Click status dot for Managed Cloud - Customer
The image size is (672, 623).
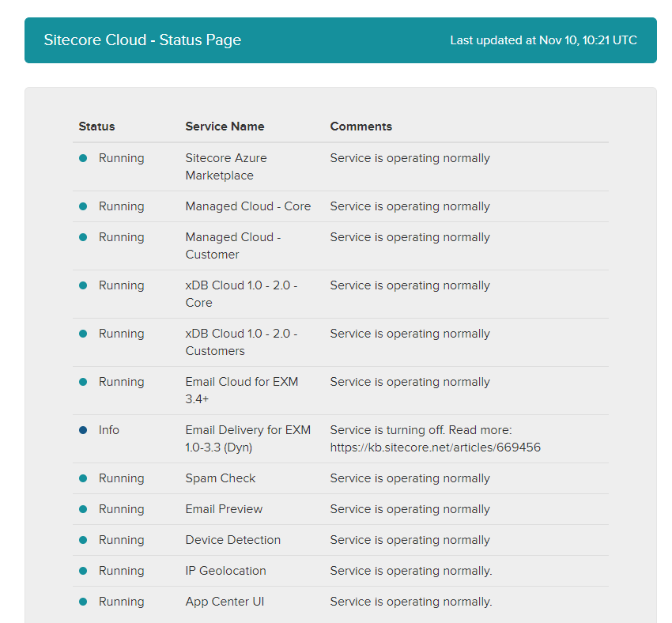tap(83, 237)
